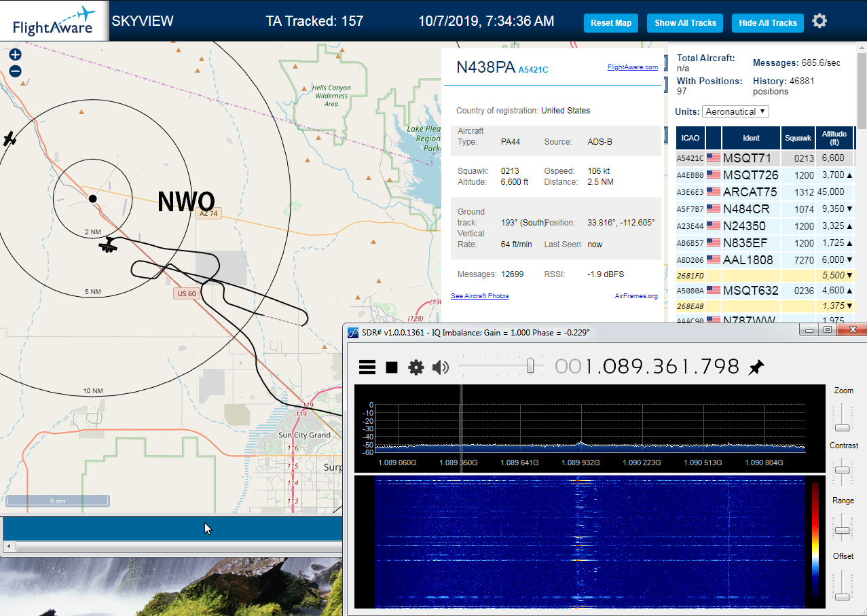867x616 pixels.
Task: Open the FlightAware.com link for N438PA
Action: click(633, 67)
